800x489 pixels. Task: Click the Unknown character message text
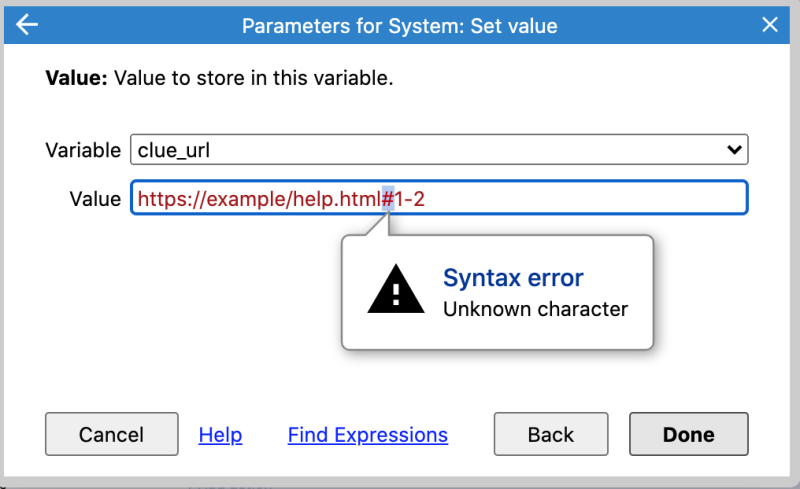click(535, 309)
